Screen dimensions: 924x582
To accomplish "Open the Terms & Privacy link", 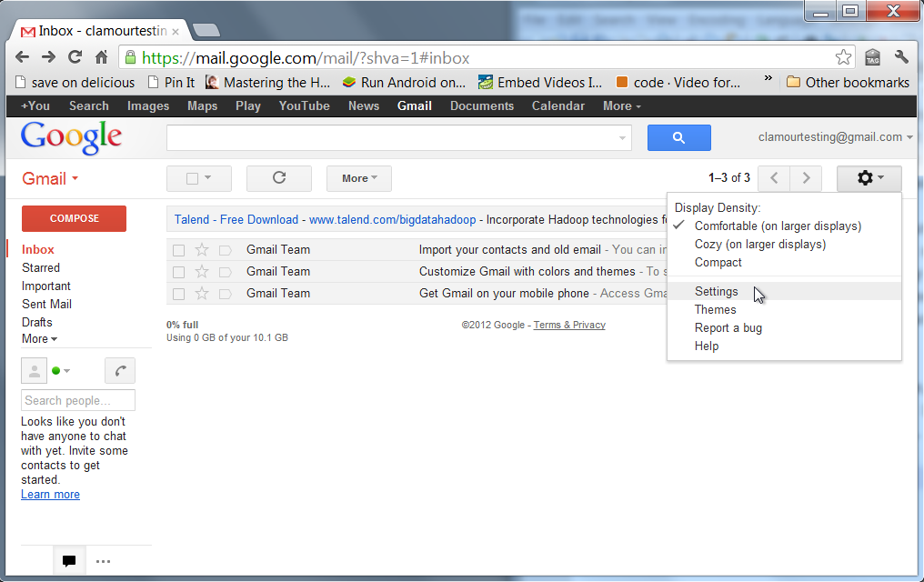I will [x=569, y=326].
